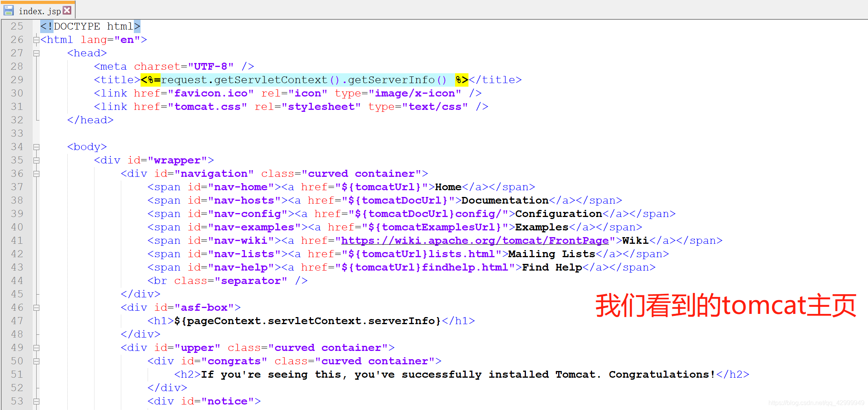This screenshot has height=410, width=868.
Task: Click the Home anchor text on line 37
Action: pyautogui.click(x=448, y=187)
